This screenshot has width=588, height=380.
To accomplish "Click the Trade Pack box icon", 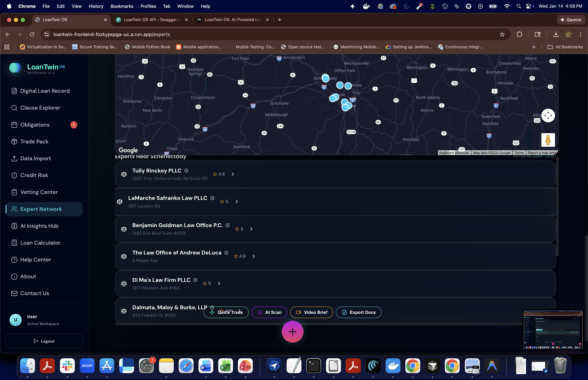I will 14,142.
